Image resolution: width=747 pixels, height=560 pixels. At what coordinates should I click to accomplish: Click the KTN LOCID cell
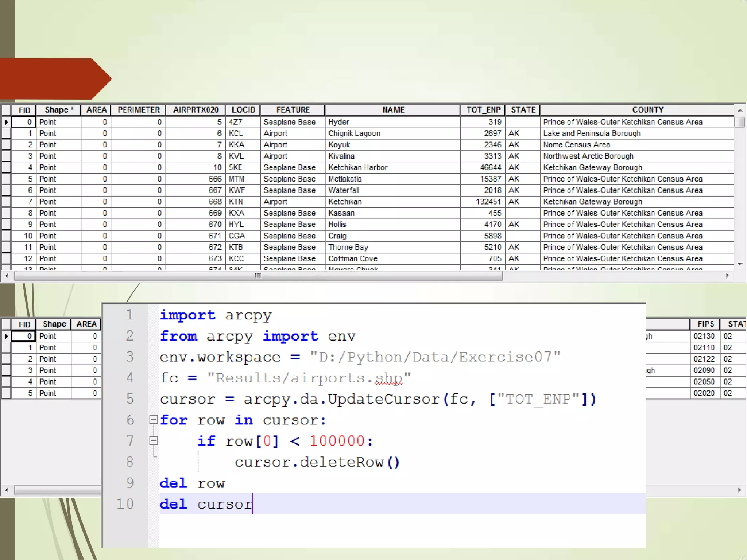pos(243,202)
